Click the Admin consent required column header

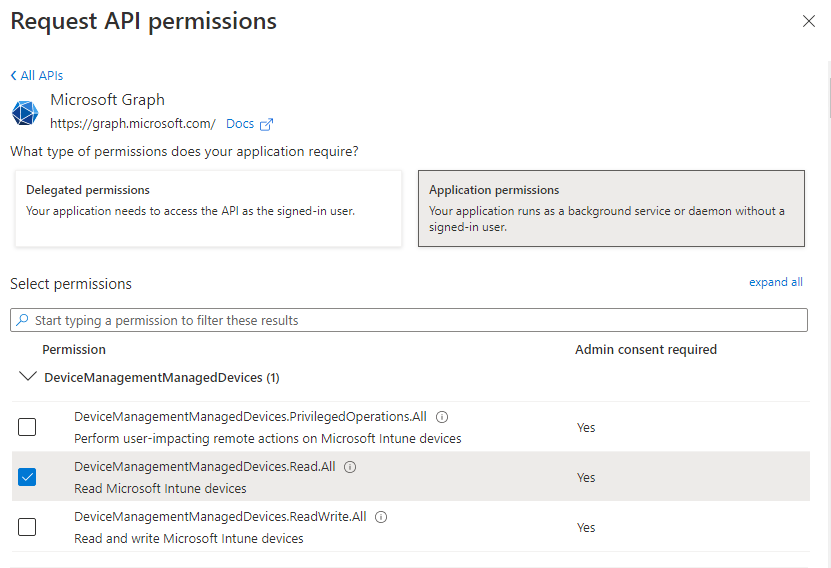click(x=646, y=350)
